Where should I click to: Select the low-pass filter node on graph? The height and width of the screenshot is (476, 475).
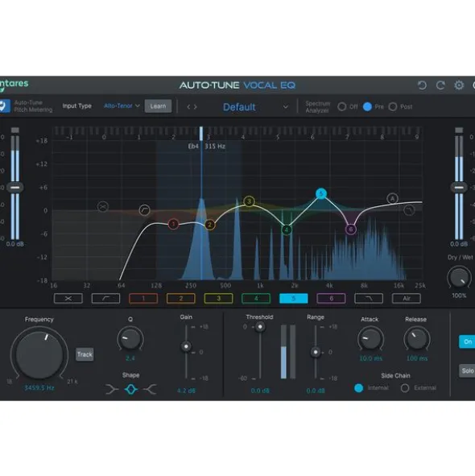tap(409, 210)
